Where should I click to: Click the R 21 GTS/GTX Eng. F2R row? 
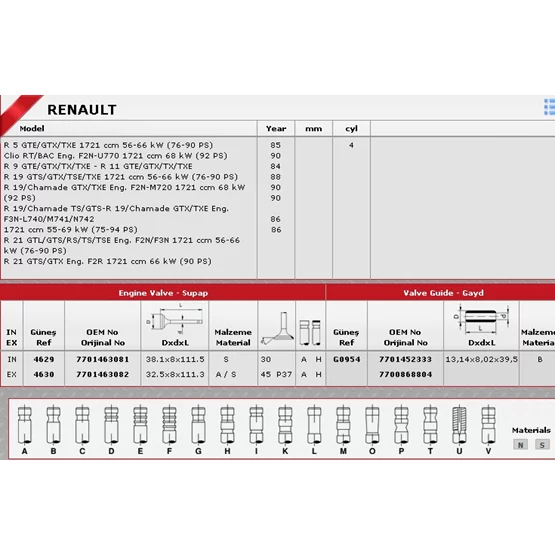(x=108, y=261)
